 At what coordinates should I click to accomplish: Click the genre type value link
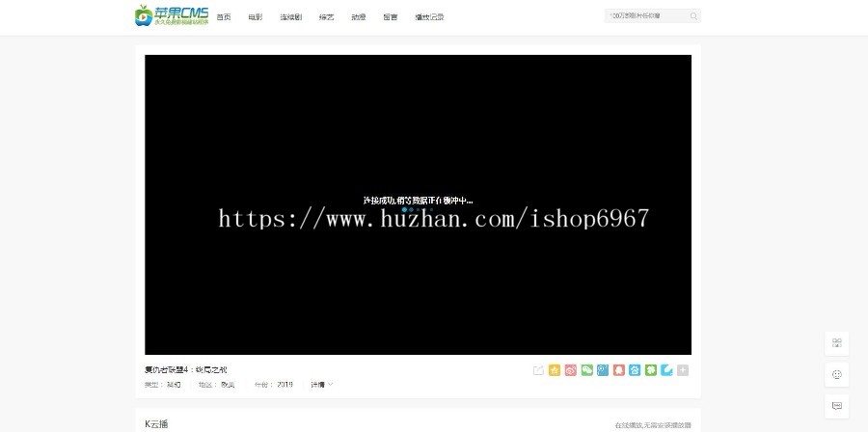pos(174,385)
